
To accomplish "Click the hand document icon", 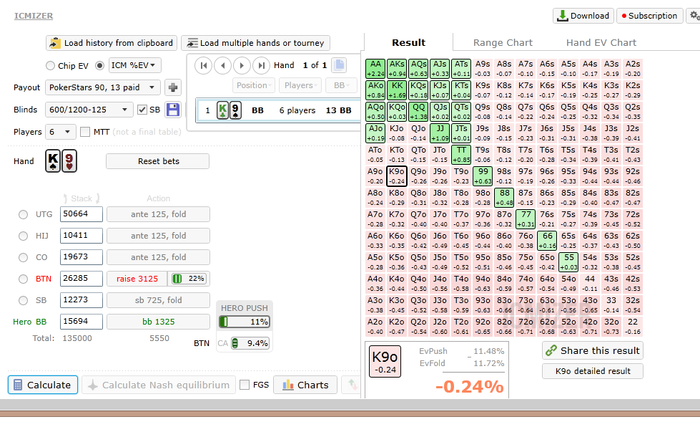I will (339, 65).
